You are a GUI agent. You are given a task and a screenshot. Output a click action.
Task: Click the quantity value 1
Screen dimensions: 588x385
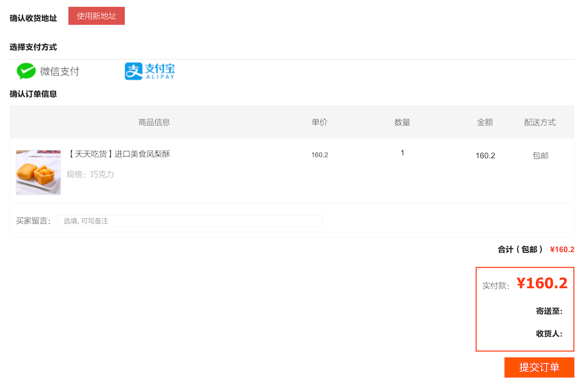402,153
